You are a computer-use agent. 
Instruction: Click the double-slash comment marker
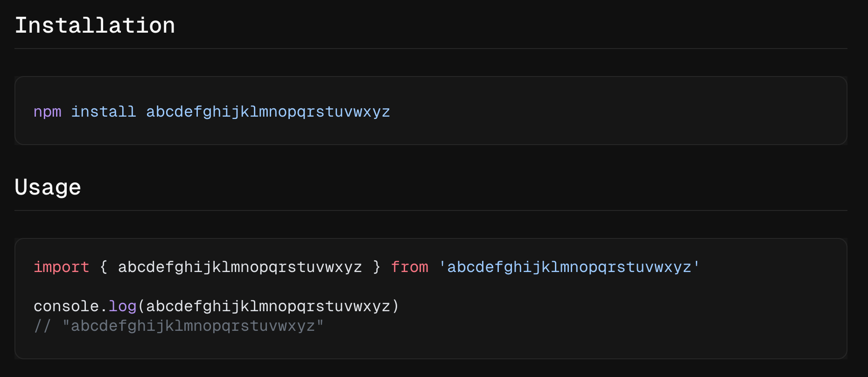coord(42,326)
